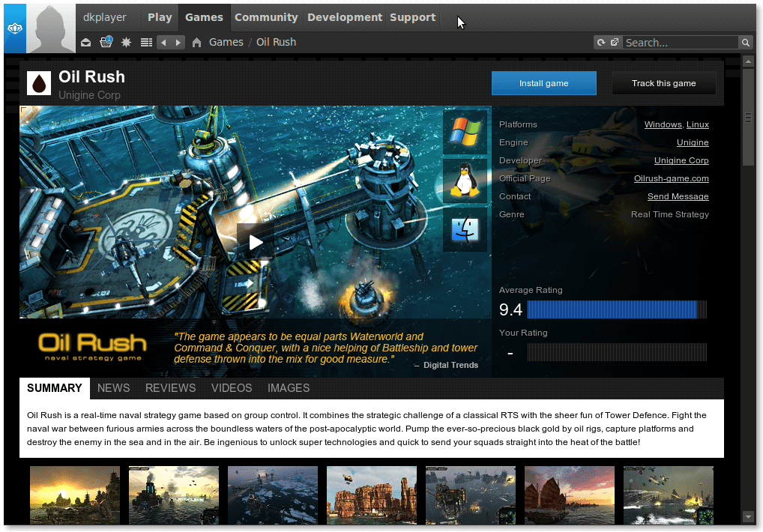Open the Community menu
The height and width of the screenshot is (532, 763).
(x=266, y=17)
